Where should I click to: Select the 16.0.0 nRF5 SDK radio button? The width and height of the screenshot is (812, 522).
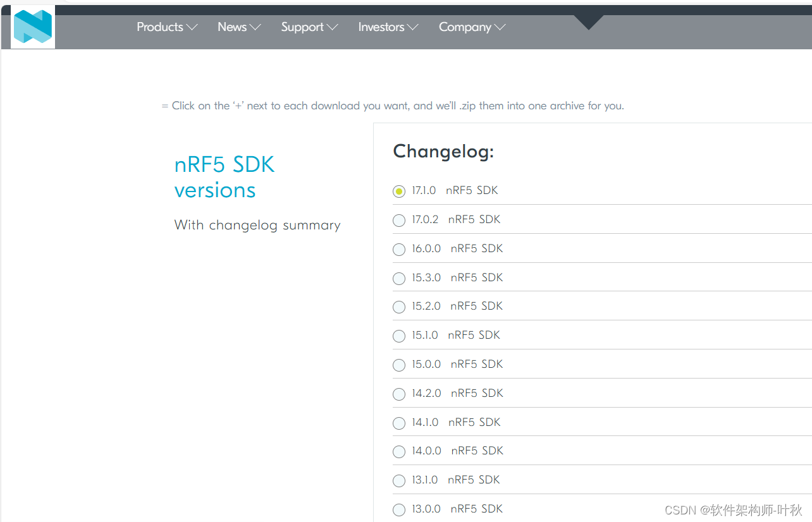point(399,250)
